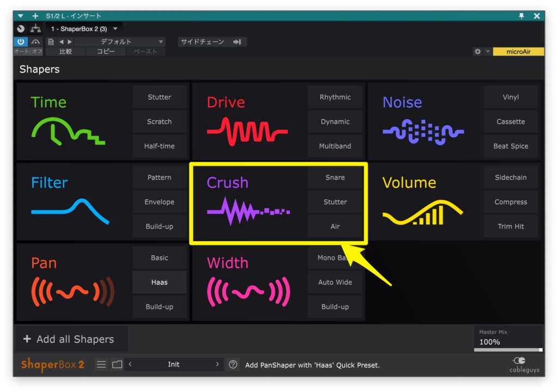Screen dimensions: 558x392
Task: Pin the plugin window with the pushpin
Action: click(521, 16)
